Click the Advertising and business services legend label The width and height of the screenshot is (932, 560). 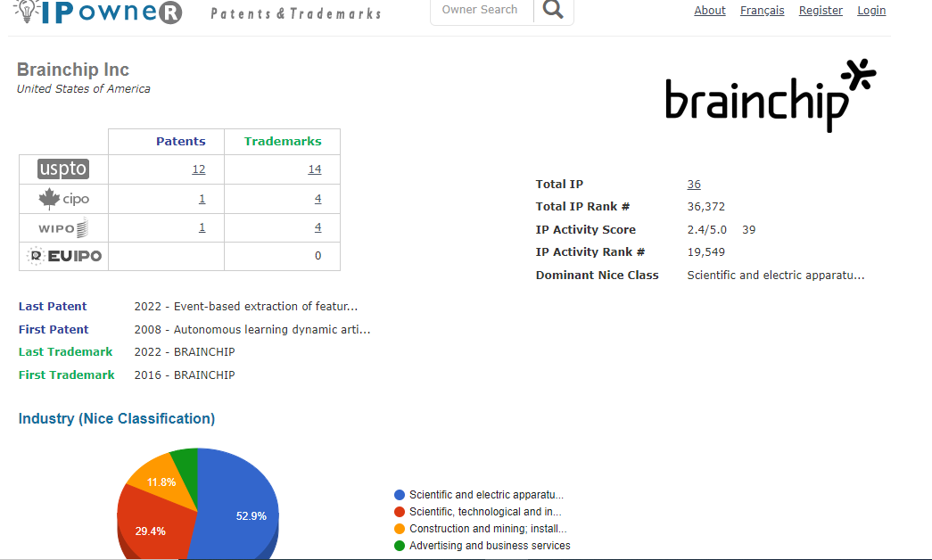490,546
